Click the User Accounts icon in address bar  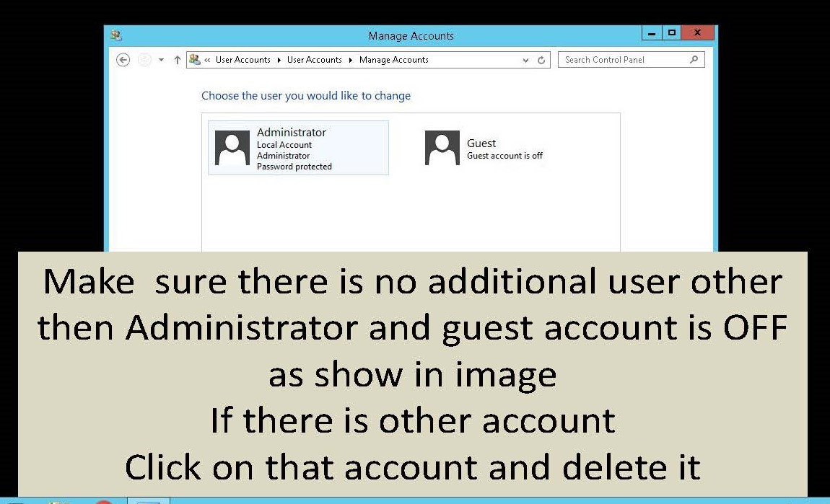tap(194, 60)
